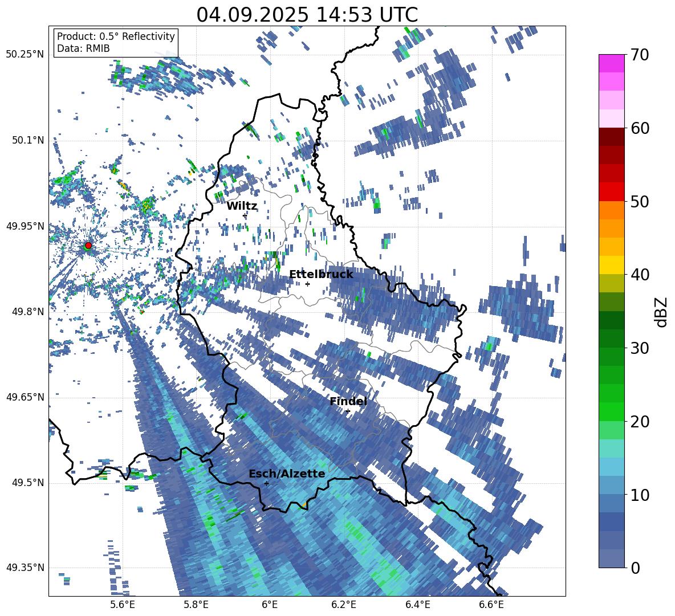Click the 49.8°N latitude label

click(x=27, y=312)
